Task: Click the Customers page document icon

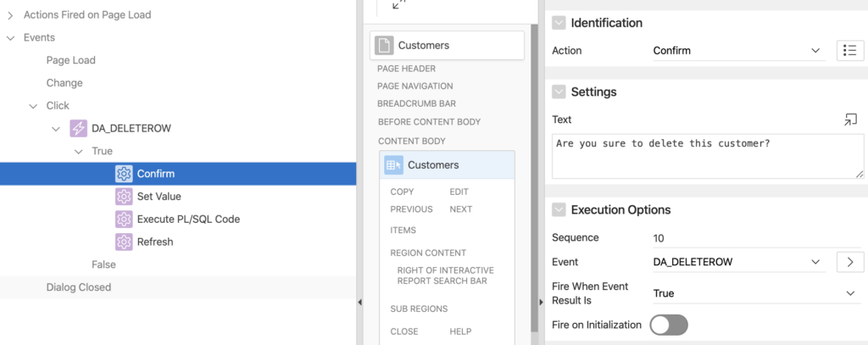Action: (384, 46)
